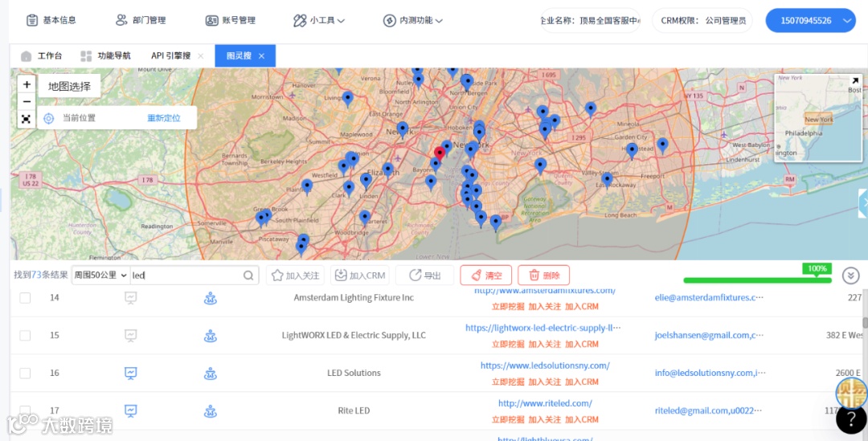The width and height of the screenshot is (868, 441).
Task: Open 账号管理 menu item
Action: click(231, 20)
